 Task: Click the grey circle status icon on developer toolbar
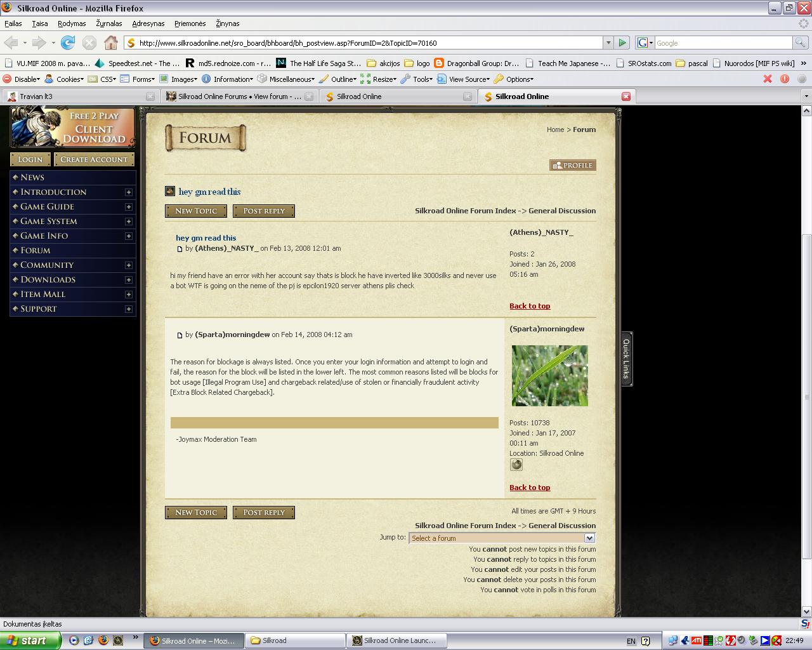(802, 79)
